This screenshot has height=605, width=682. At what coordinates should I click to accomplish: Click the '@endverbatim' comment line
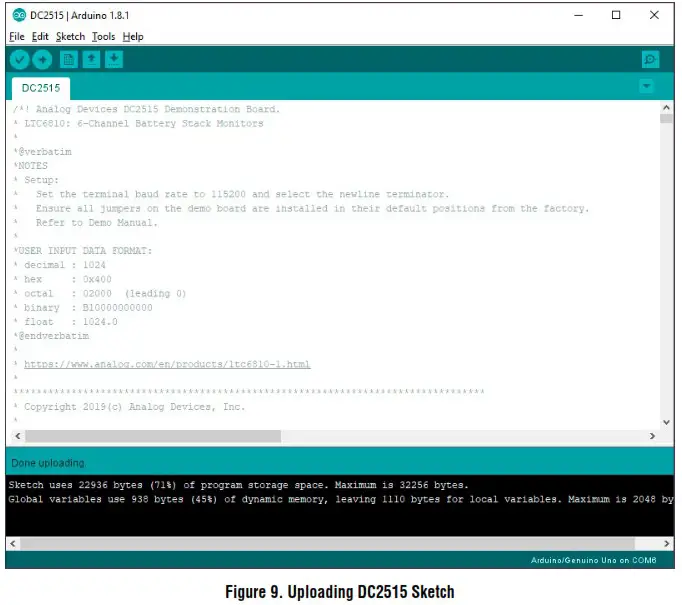[x=51, y=336]
